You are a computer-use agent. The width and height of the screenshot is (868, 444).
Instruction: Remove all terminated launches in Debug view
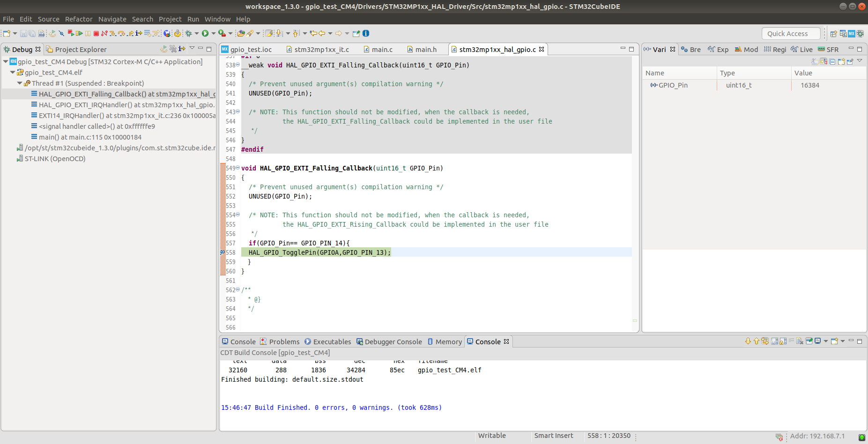[173, 49]
